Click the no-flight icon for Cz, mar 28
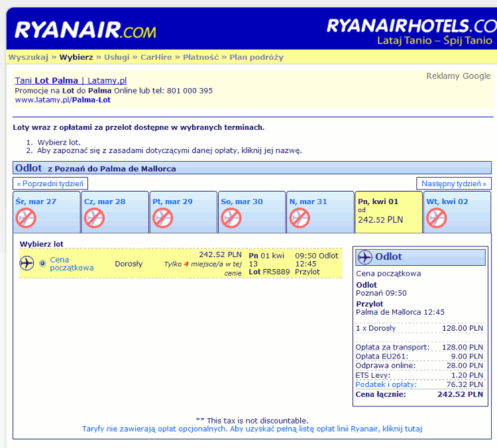Screen dimensions: 497x448 click(x=94, y=218)
